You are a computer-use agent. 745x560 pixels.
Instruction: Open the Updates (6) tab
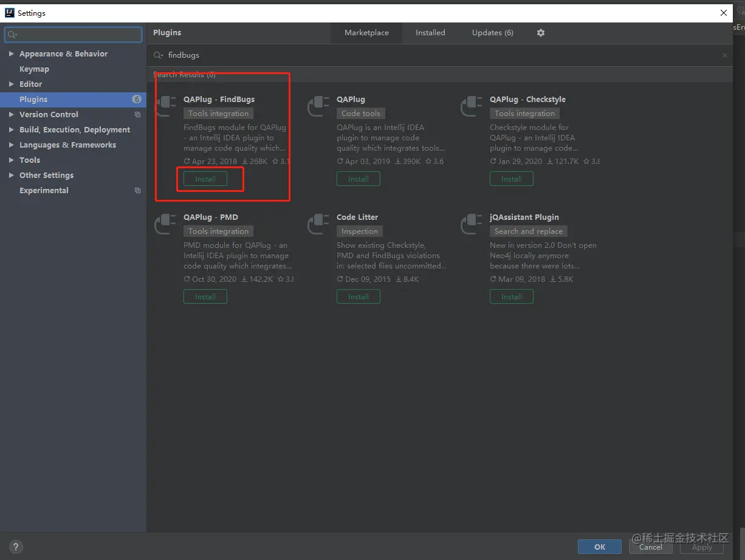pos(493,33)
